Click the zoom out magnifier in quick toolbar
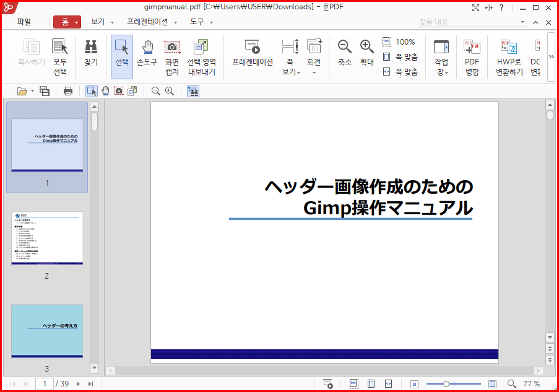 tap(155, 91)
